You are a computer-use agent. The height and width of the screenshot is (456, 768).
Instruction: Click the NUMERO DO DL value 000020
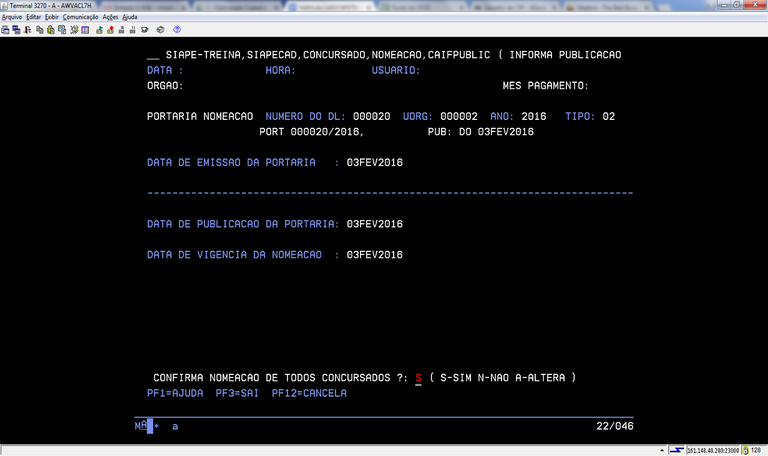pyautogui.click(x=372, y=117)
